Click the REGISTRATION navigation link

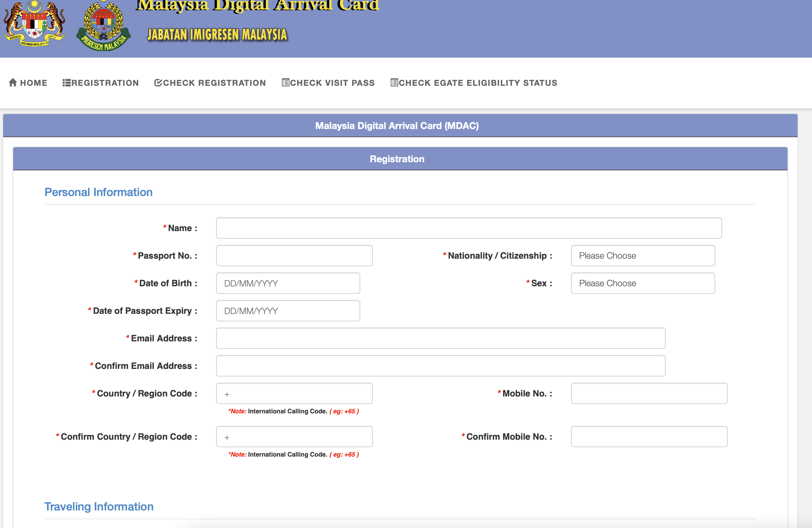pos(105,83)
